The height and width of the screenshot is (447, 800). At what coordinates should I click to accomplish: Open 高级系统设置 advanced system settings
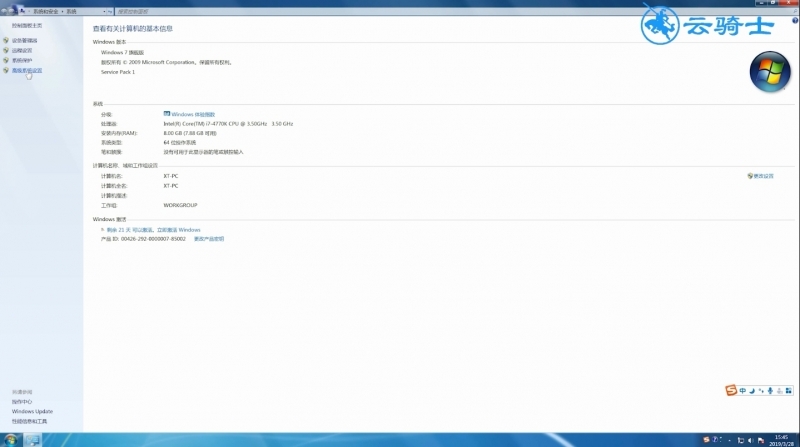27,70
